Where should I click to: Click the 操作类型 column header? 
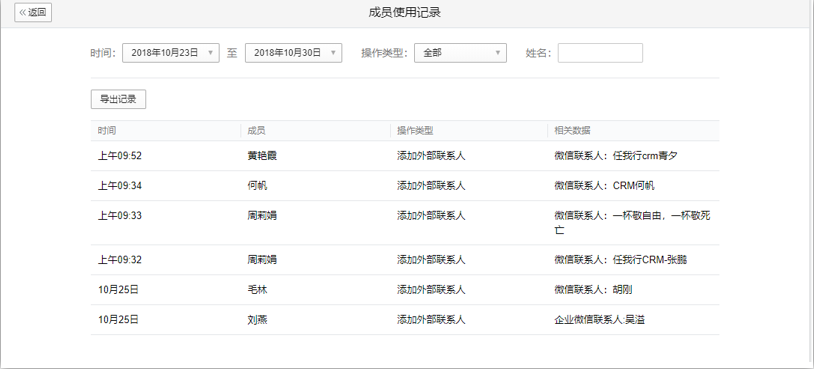pyautogui.click(x=415, y=131)
